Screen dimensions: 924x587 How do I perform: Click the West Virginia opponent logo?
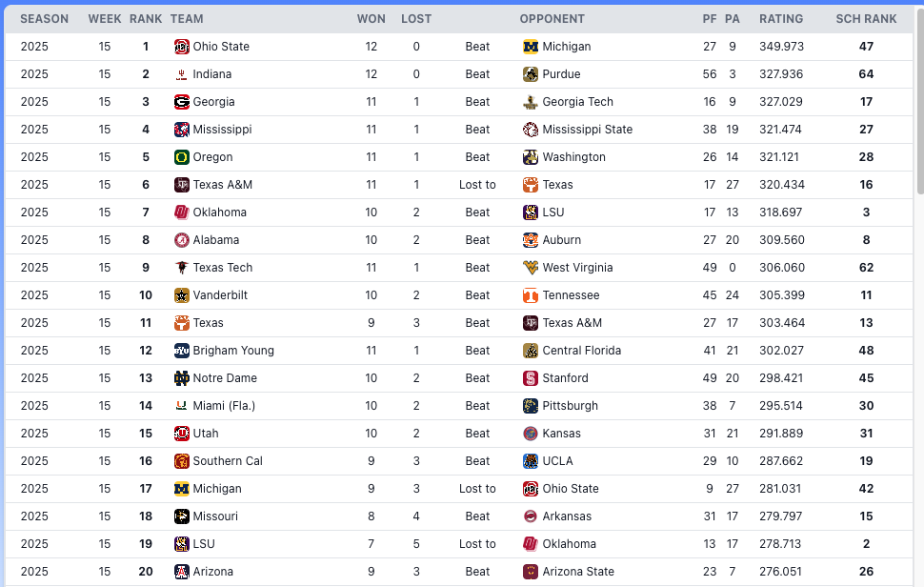pos(531,268)
